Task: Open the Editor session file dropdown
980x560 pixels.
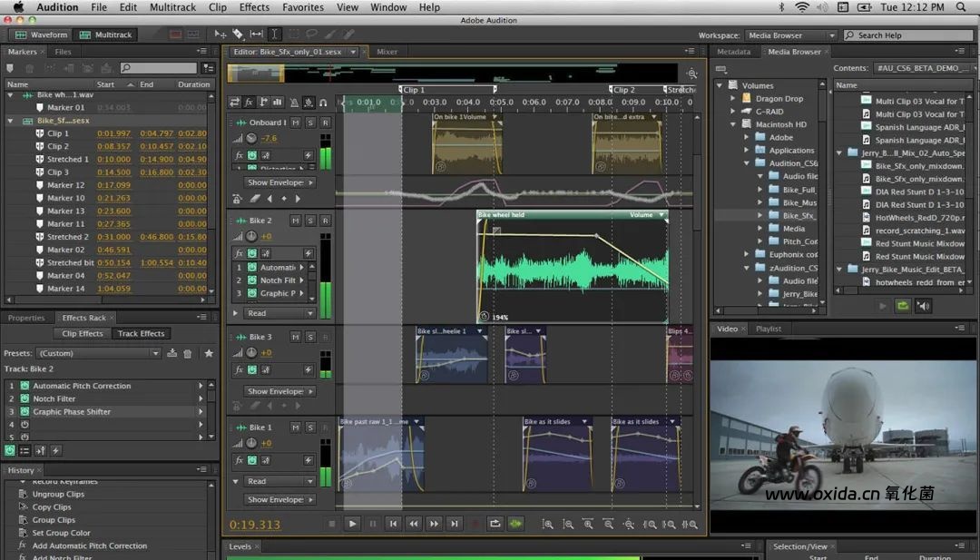Action: tap(353, 52)
